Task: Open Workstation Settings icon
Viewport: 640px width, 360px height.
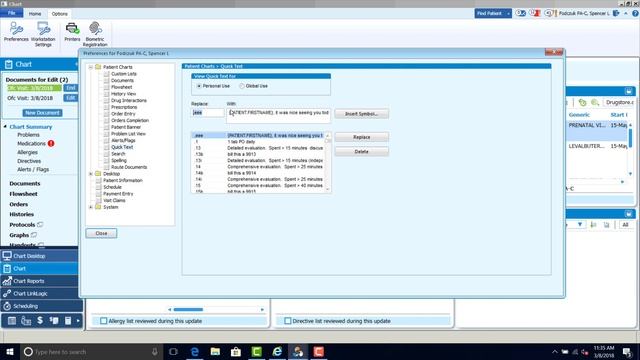Action: coord(43,34)
